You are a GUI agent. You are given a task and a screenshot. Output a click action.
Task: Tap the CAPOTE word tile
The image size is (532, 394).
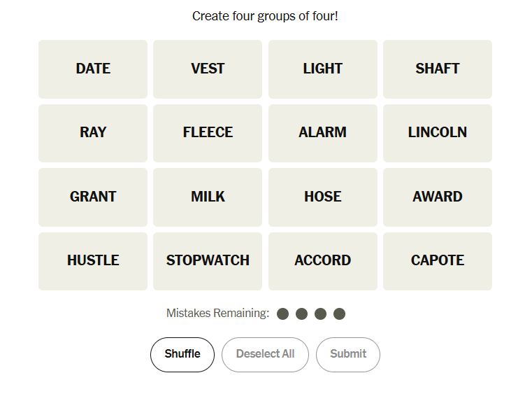click(x=437, y=261)
